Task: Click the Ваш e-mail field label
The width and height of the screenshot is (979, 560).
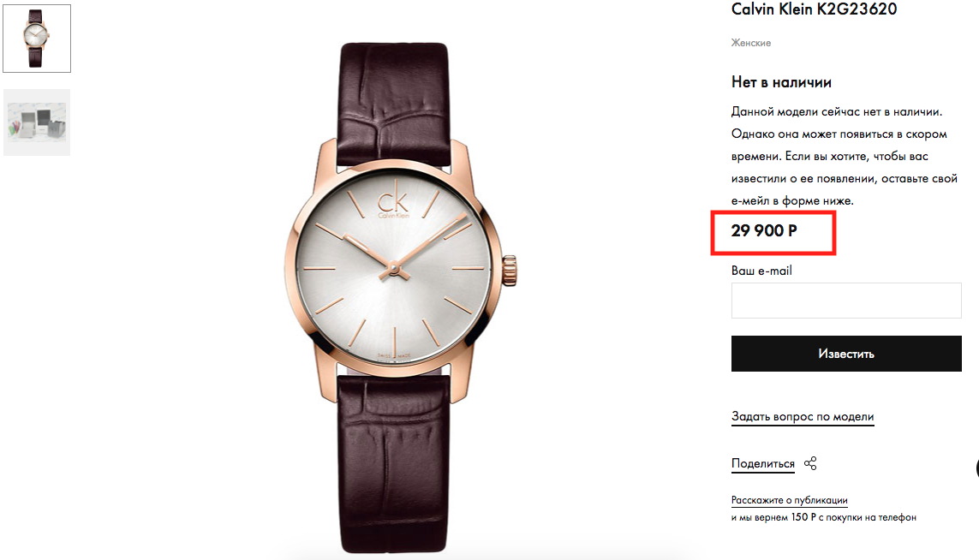Action: 761,271
